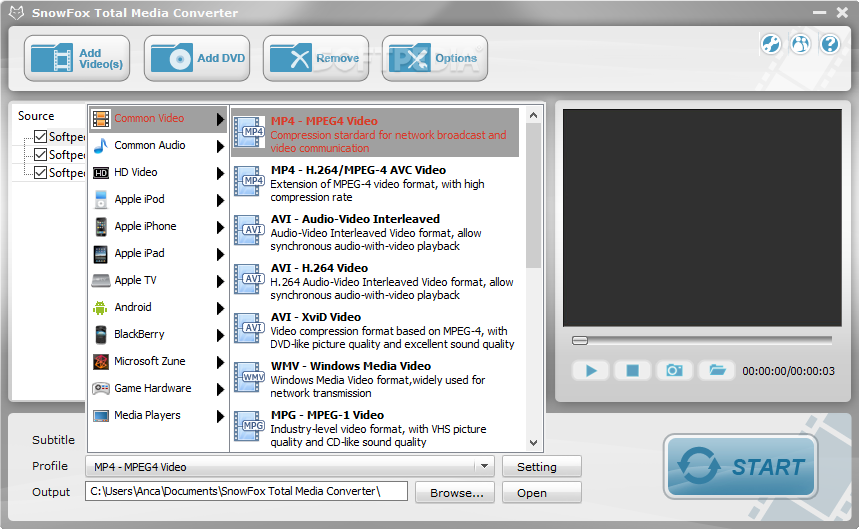The height and width of the screenshot is (529, 859).
Task: Choose MP4 - MPEG4 Video format
Action: coord(375,133)
